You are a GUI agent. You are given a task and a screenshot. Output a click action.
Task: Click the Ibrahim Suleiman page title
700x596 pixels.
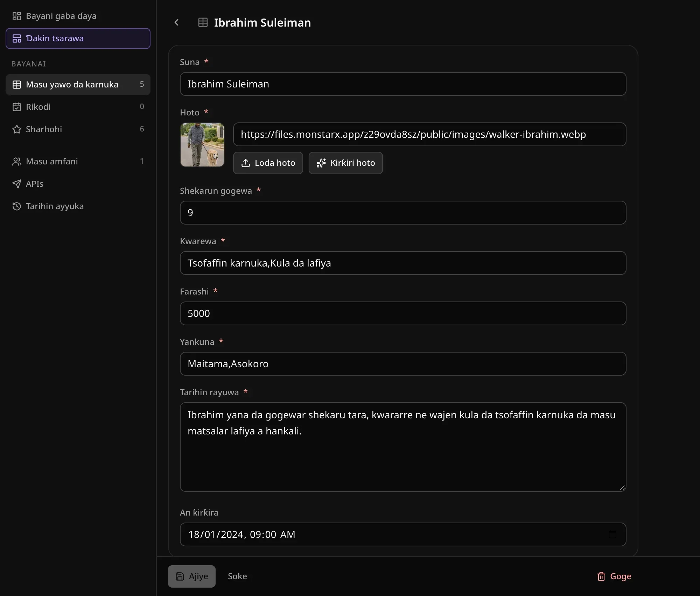coord(262,23)
